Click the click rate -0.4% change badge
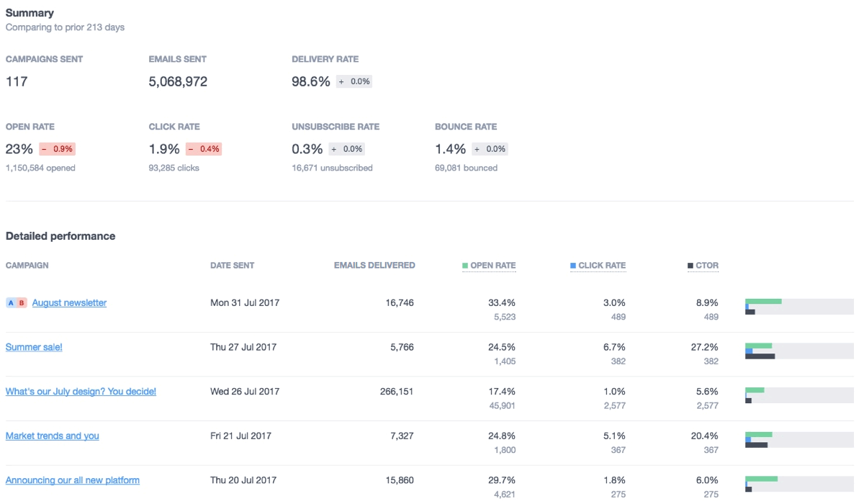This screenshot has width=864, height=504. click(x=204, y=149)
